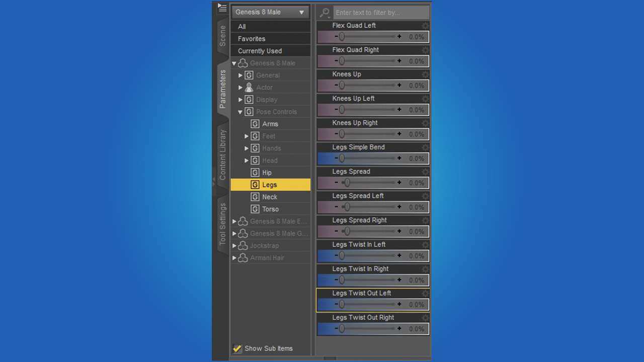Open gear menu on row labeled exactly Knees Up
Screen dimensions: 644x362
tap(426, 74)
